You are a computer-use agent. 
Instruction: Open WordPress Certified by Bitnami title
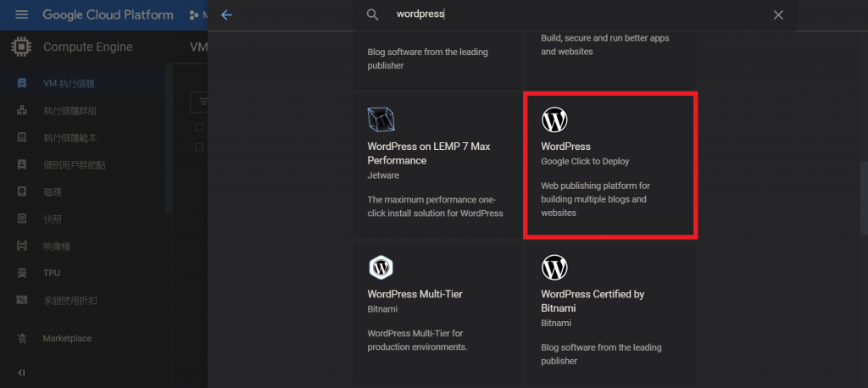(x=593, y=301)
